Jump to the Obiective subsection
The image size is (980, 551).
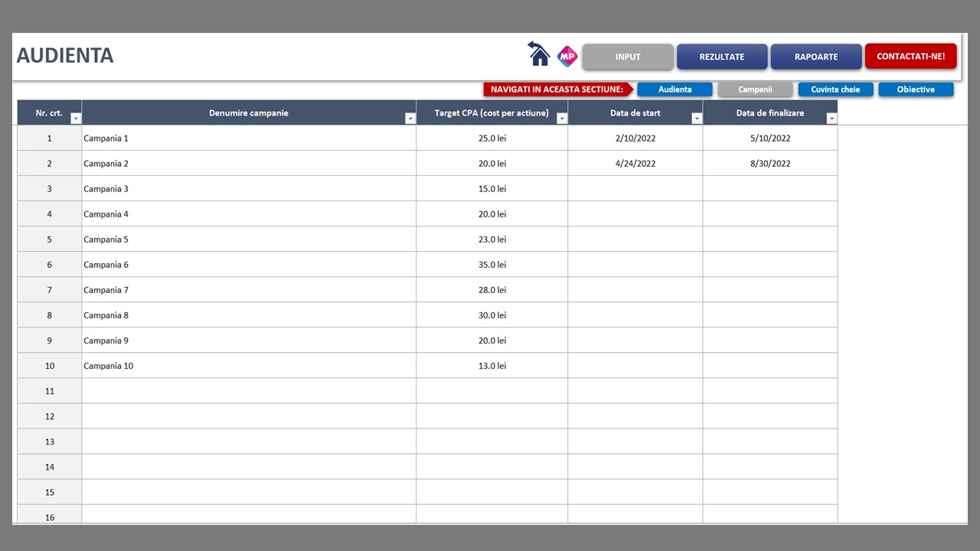(916, 90)
